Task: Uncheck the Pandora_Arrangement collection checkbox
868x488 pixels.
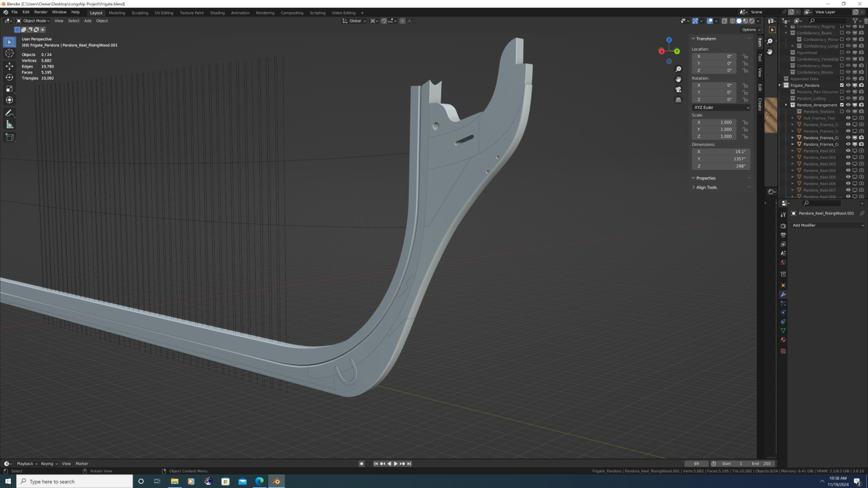Action: (x=842, y=105)
